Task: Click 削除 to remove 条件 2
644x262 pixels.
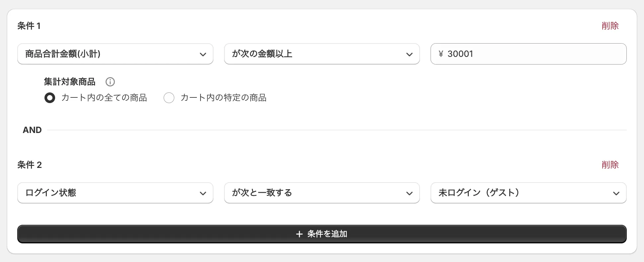Action: tap(610, 165)
